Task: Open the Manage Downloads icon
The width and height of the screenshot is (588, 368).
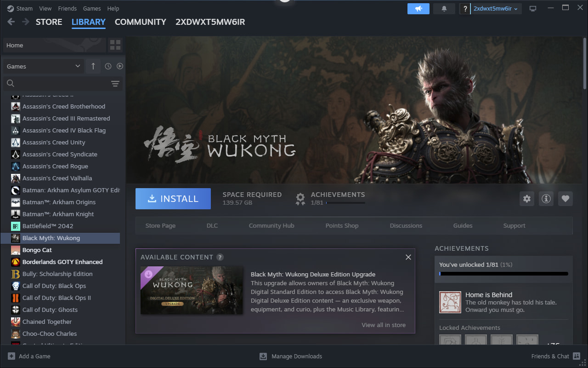Action: click(263, 356)
